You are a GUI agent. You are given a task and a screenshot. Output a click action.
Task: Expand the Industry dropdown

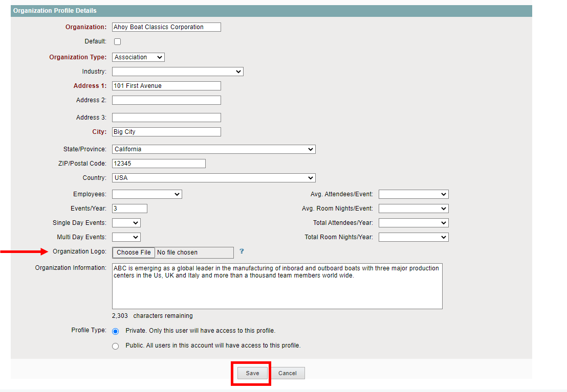click(178, 72)
